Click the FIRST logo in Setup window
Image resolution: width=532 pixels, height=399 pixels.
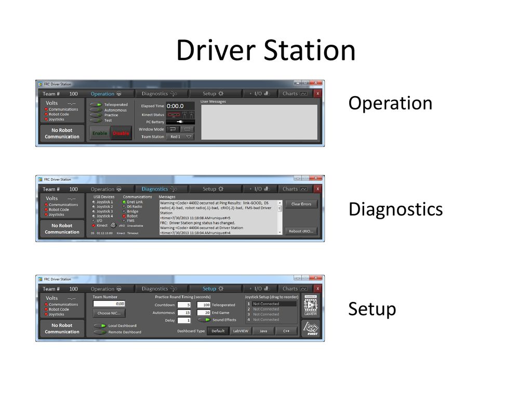point(311,328)
